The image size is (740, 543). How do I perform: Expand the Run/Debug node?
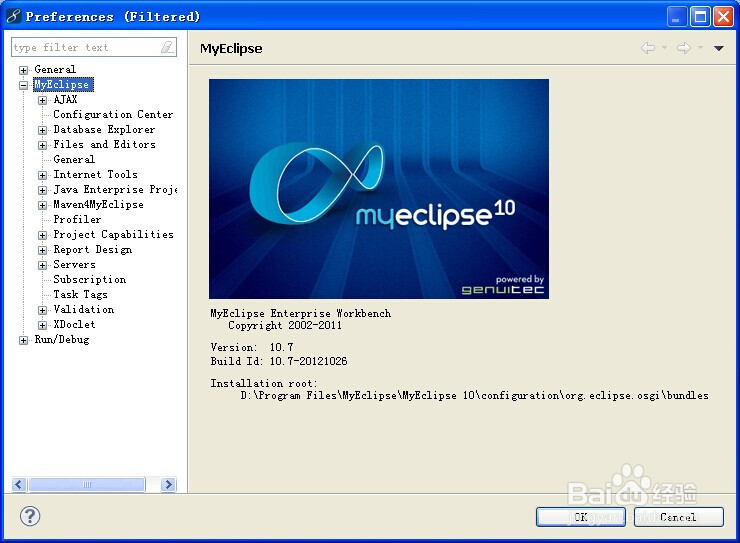[23, 340]
